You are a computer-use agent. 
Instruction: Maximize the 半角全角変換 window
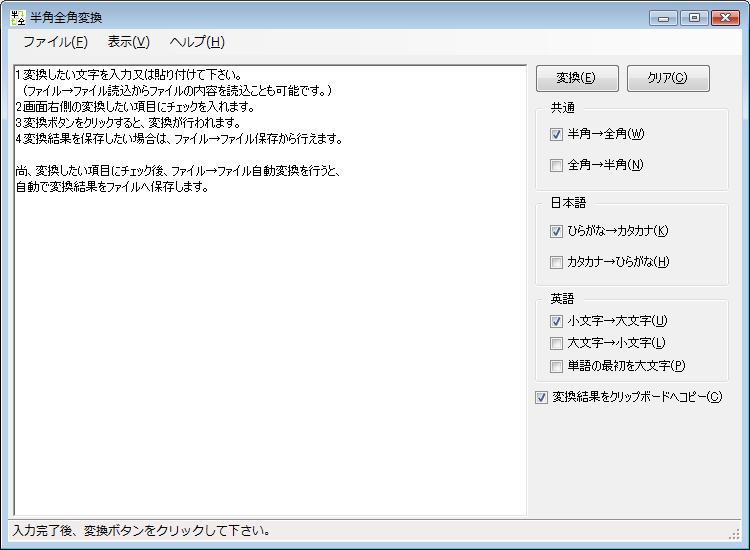point(693,17)
